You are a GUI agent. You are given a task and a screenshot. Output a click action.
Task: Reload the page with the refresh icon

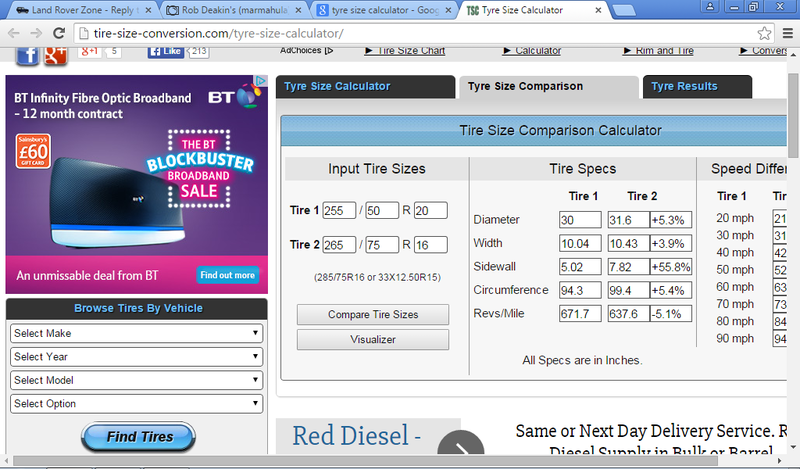(59, 34)
